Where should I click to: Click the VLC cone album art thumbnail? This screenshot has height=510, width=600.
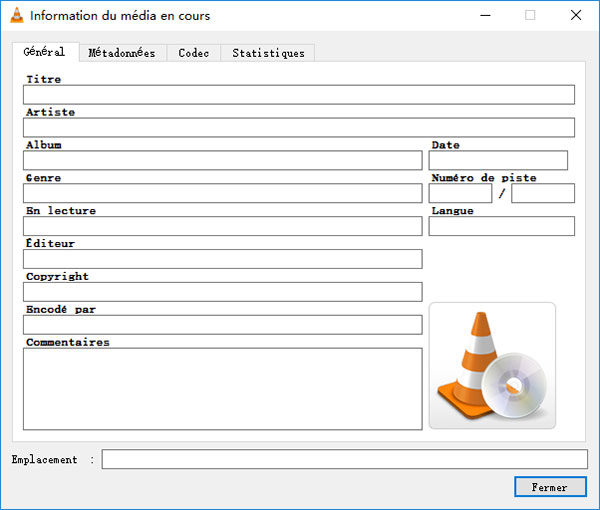(x=492, y=365)
